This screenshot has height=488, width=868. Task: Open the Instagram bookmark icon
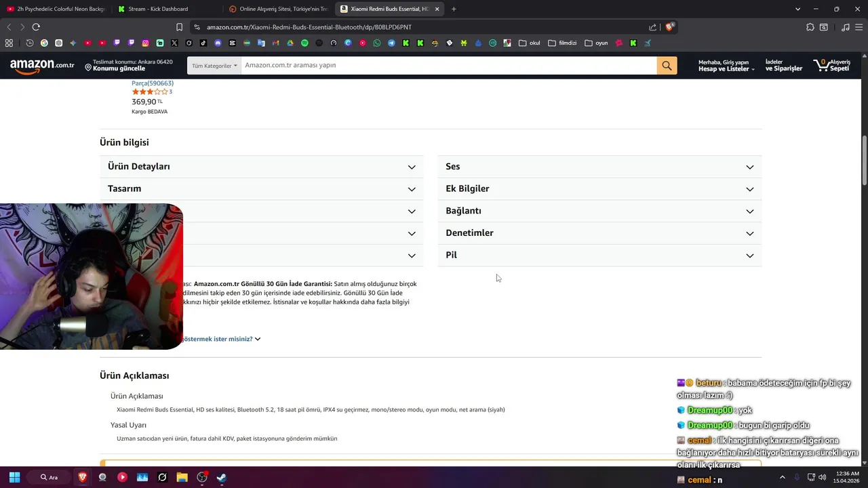click(x=145, y=43)
